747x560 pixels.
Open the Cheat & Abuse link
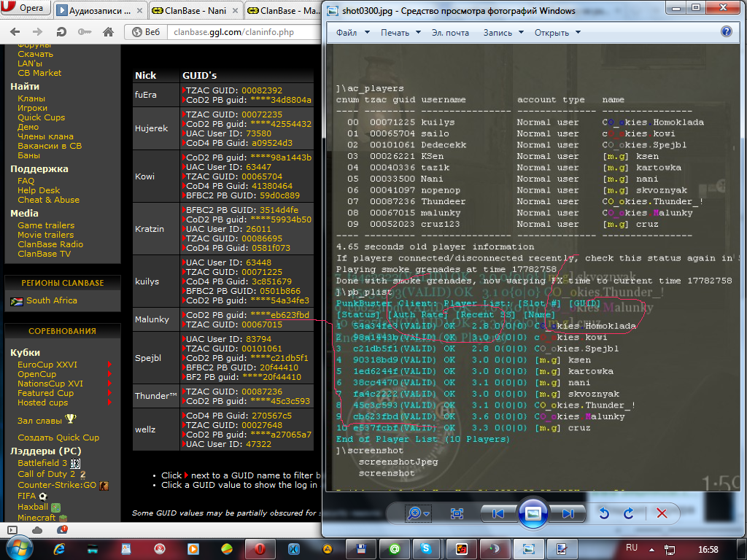point(49,200)
